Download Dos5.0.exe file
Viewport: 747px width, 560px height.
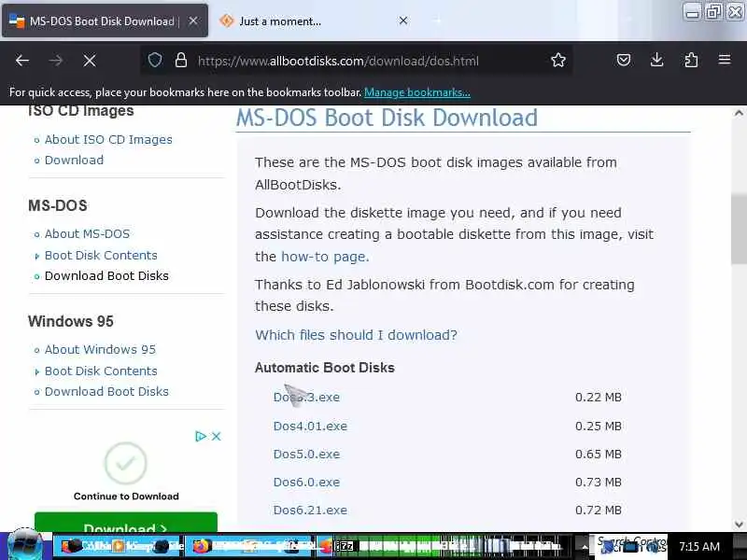coord(306,455)
